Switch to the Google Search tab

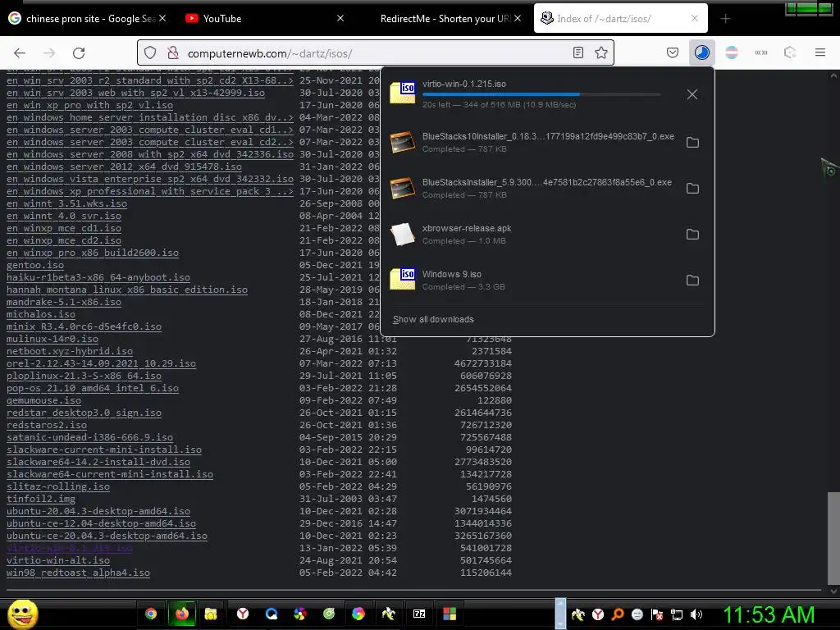(87, 19)
